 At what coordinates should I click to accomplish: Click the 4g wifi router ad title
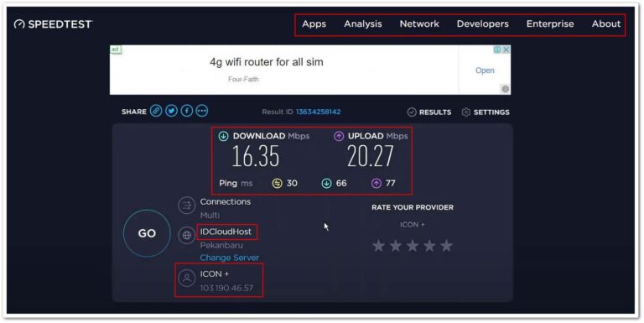click(267, 62)
